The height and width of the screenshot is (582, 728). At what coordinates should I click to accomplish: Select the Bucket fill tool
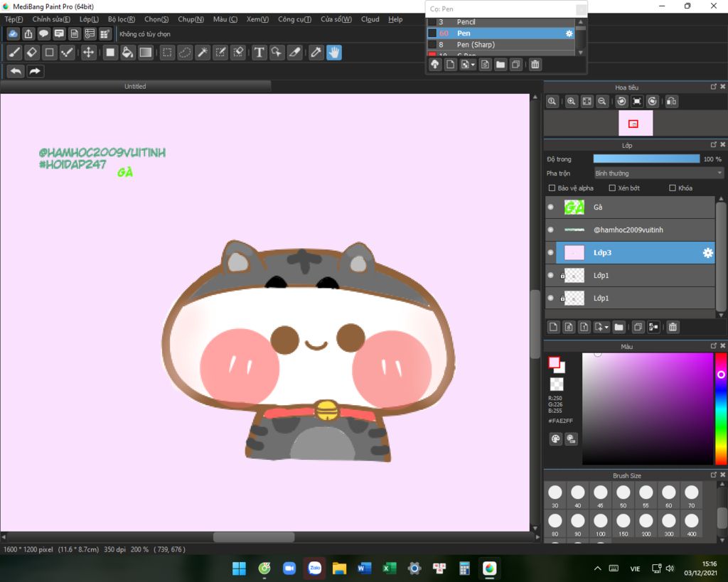pos(127,53)
